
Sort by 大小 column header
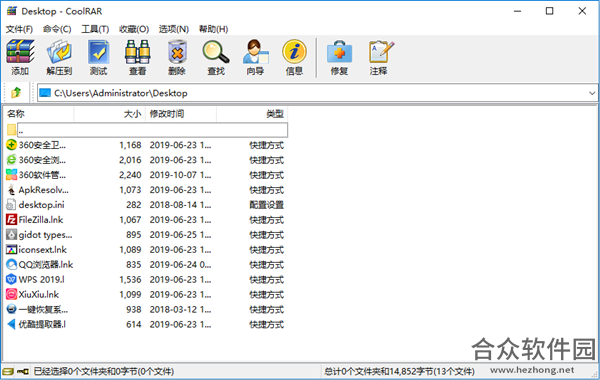[109, 114]
